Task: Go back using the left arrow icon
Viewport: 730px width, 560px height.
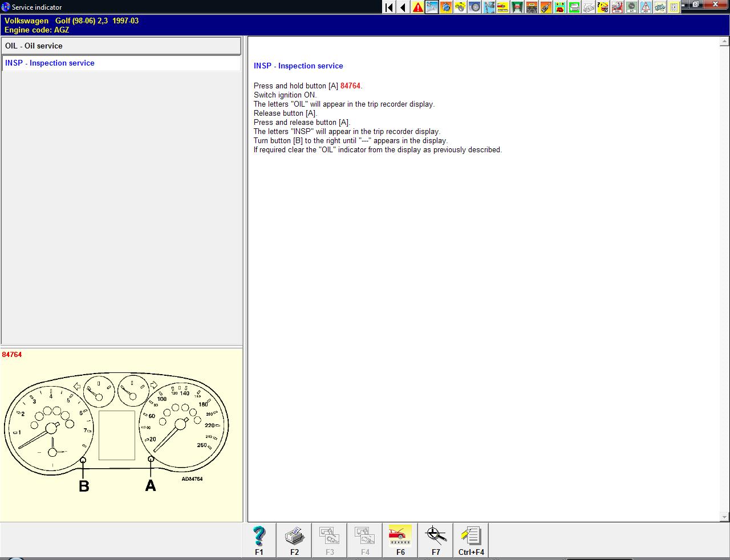Action: click(403, 7)
